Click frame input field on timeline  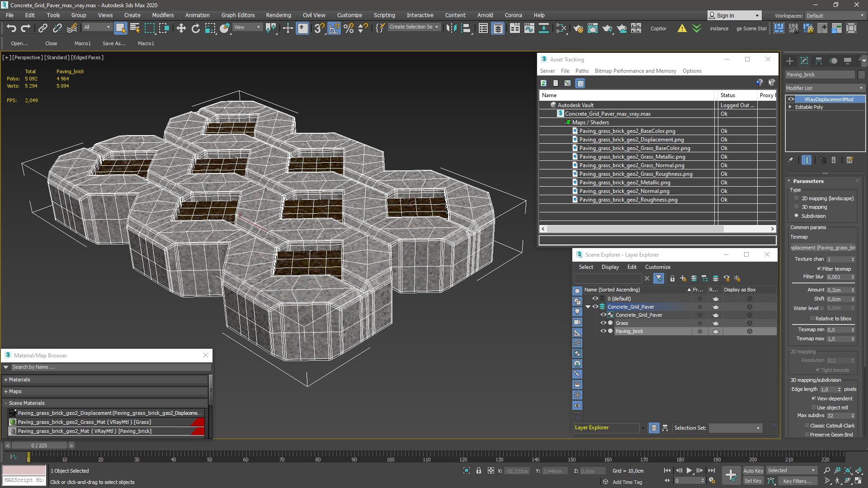(x=40, y=445)
